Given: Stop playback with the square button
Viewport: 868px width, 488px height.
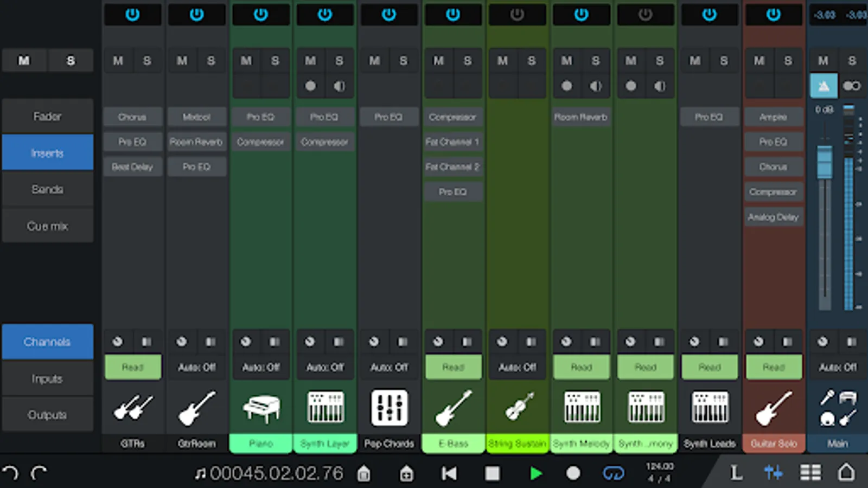Looking at the screenshot, I should point(493,473).
